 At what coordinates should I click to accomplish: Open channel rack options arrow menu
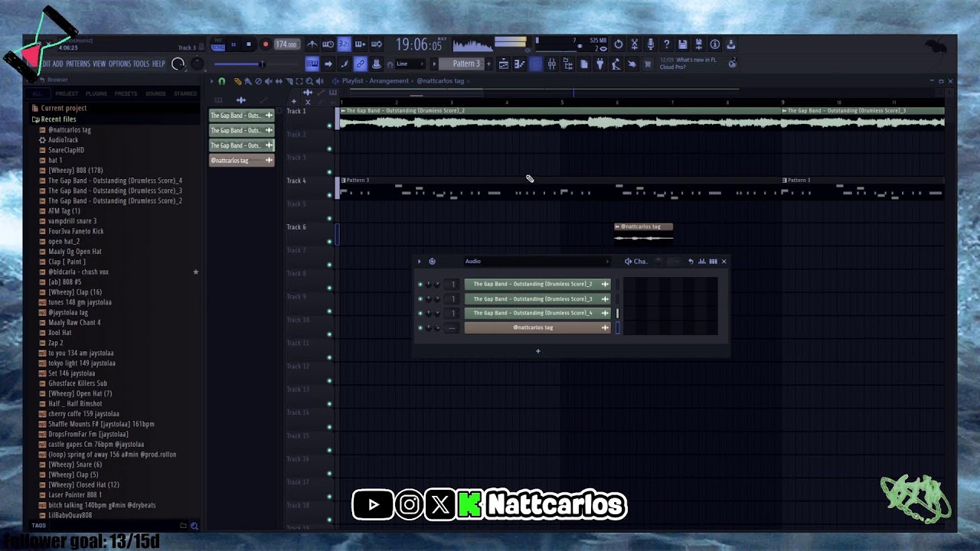(419, 262)
